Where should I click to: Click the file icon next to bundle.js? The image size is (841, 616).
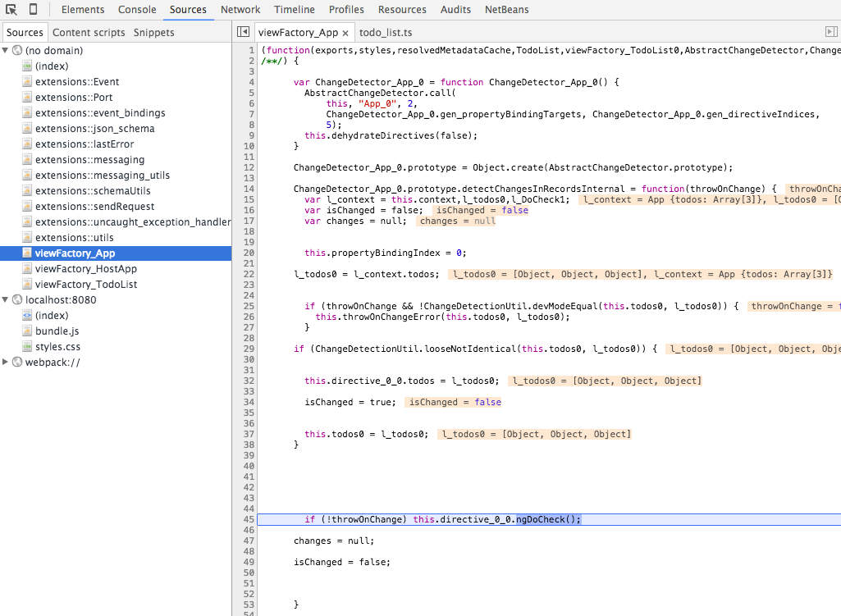point(29,331)
